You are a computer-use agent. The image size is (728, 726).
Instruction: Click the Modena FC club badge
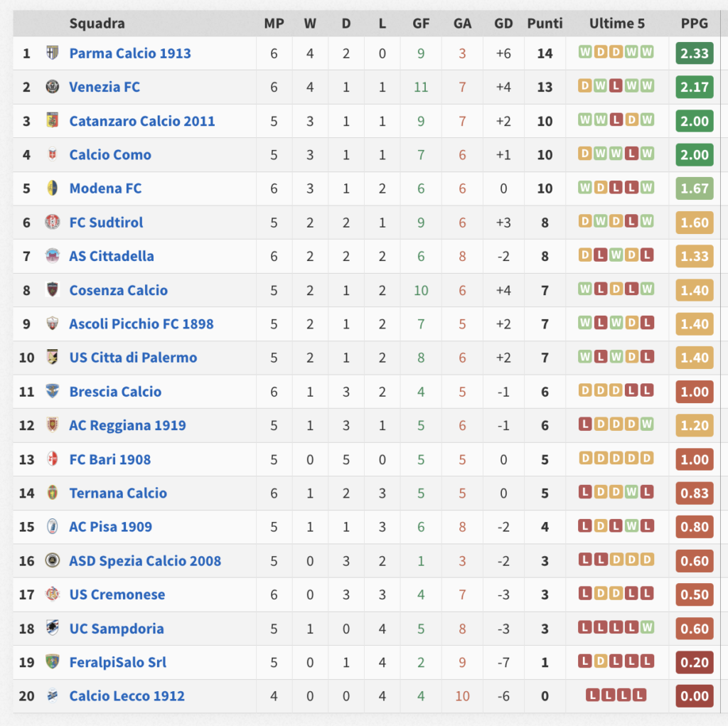tap(53, 188)
